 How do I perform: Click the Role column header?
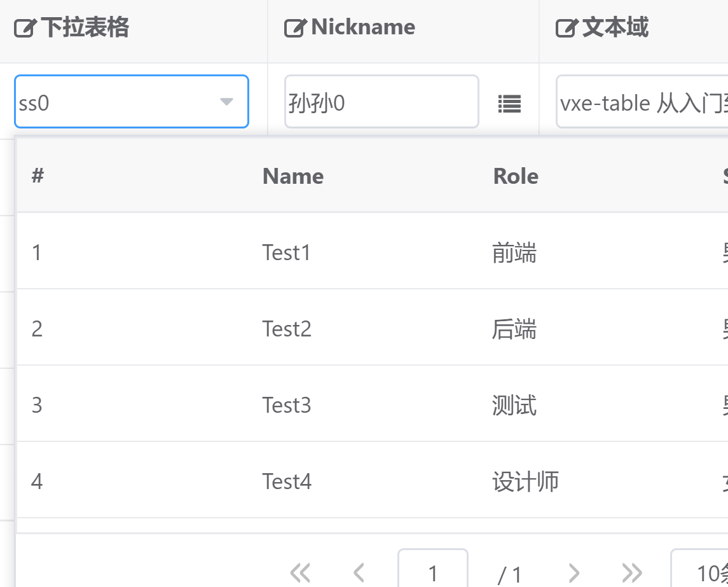pos(515,176)
